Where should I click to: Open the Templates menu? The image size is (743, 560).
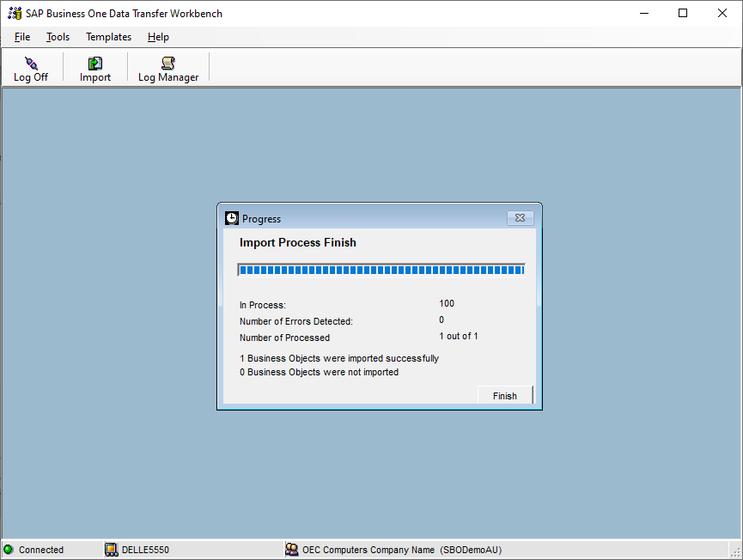[x=108, y=37]
